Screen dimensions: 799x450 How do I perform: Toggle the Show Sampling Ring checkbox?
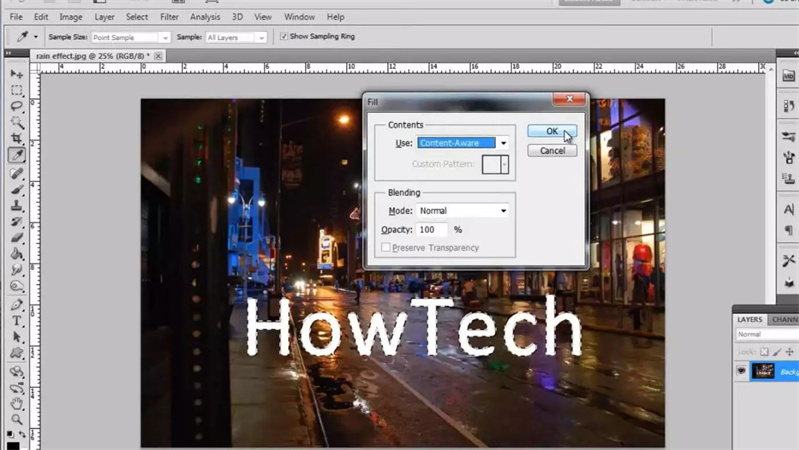point(283,37)
